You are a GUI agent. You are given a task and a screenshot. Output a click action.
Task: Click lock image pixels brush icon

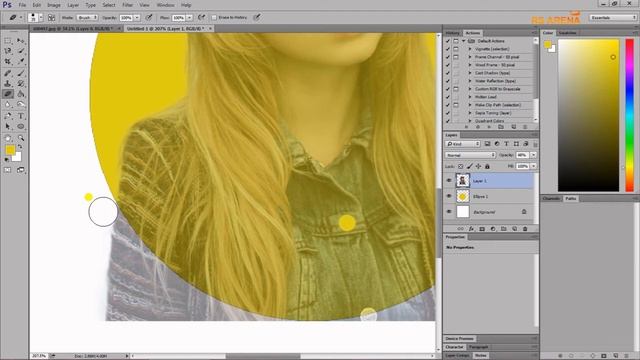469,167
